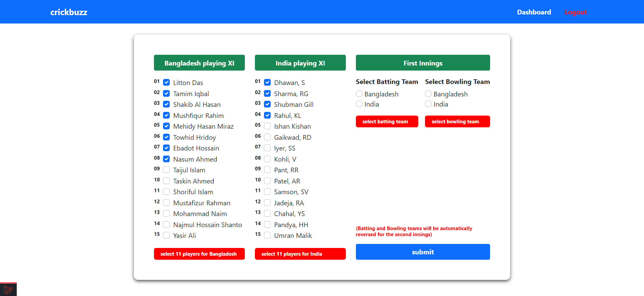Click the Logout link
The image size is (644, 296).
click(576, 12)
